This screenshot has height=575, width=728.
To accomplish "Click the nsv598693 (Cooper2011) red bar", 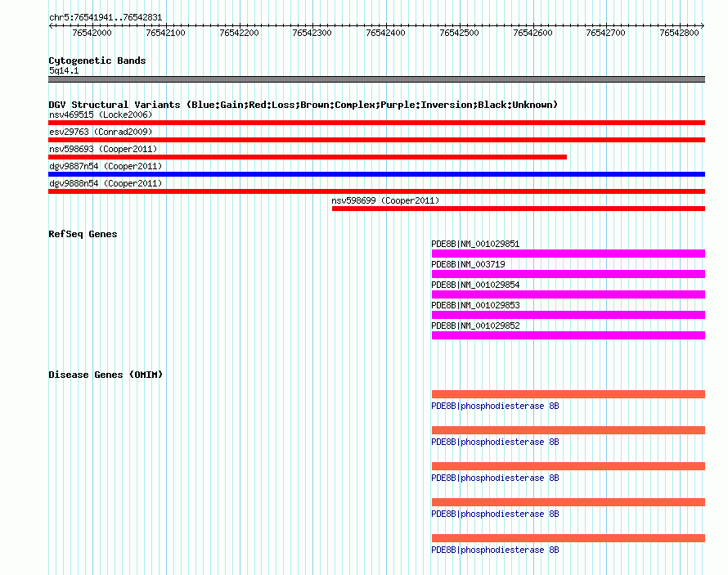I will pyautogui.click(x=308, y=157).
